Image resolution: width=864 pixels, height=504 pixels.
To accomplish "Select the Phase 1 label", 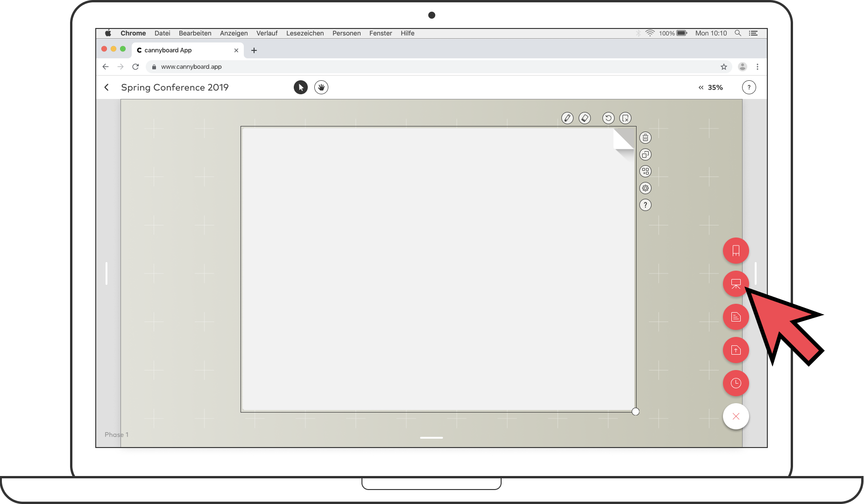I will 116,434.
